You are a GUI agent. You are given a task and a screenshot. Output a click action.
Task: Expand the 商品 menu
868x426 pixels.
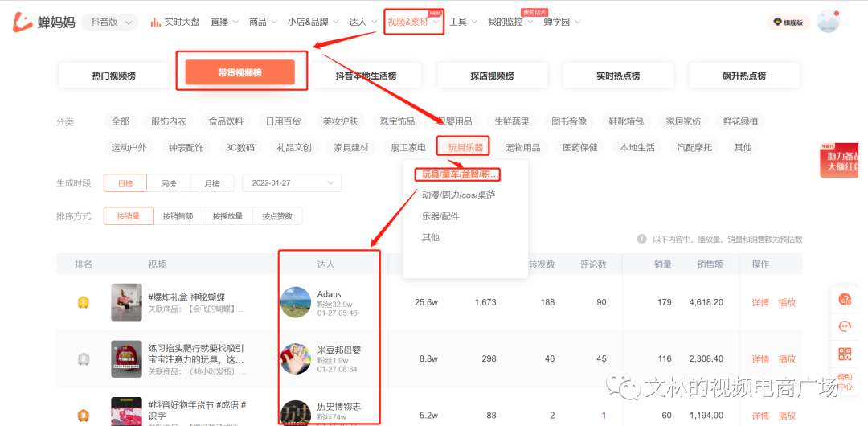[263, 23]
